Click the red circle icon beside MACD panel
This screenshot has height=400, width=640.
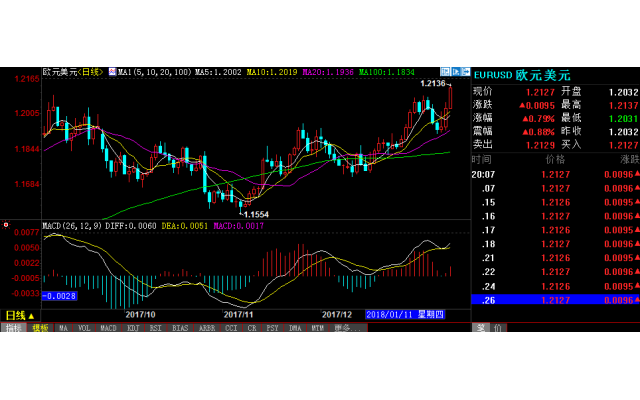(5, 225)
